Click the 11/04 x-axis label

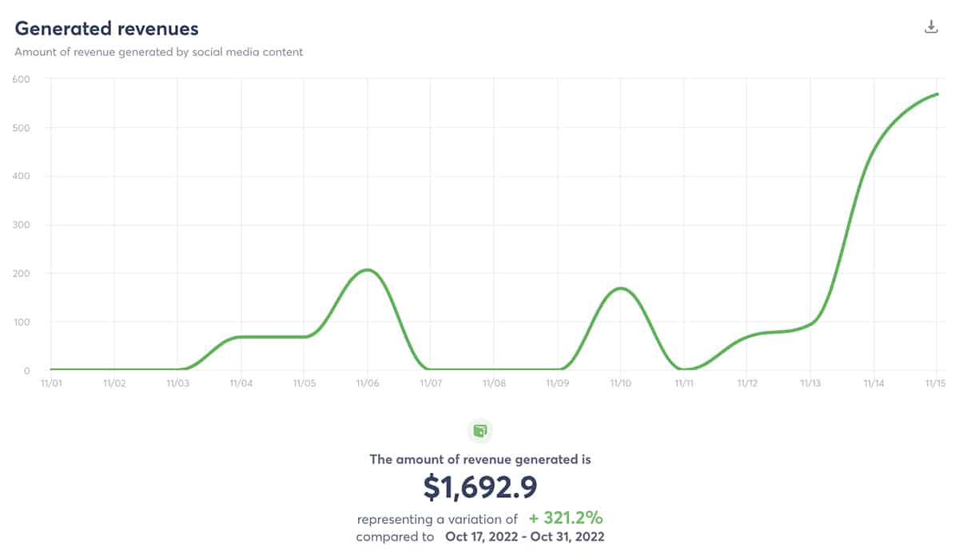241,383
